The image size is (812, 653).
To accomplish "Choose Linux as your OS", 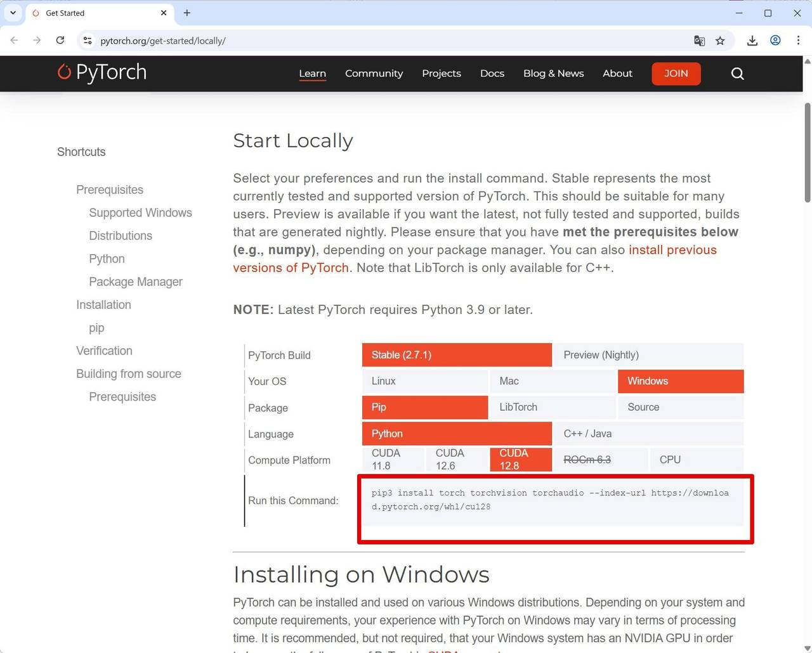I will point(425,381).
